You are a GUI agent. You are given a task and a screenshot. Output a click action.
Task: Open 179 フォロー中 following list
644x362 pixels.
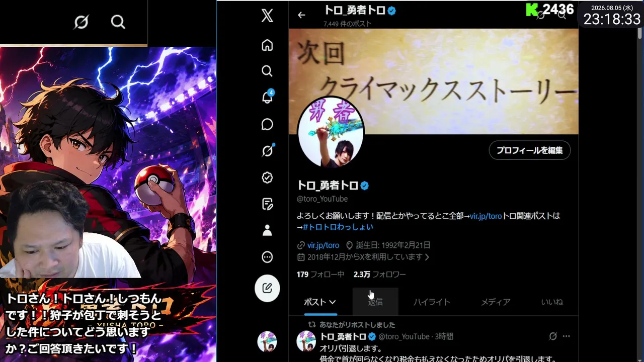(x=320, y=274)
